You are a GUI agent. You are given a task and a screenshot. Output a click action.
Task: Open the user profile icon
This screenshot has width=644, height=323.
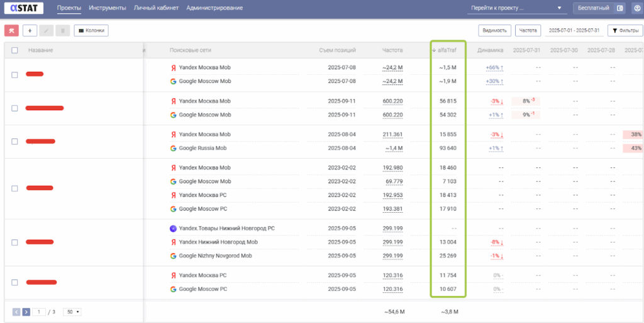coord(636,8)
